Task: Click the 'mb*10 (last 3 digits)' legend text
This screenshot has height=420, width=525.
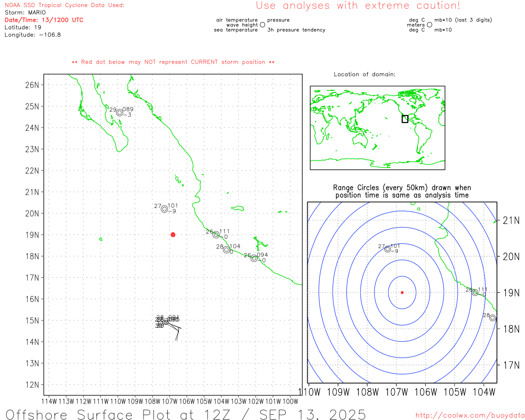Action: (x=463, y=20)
